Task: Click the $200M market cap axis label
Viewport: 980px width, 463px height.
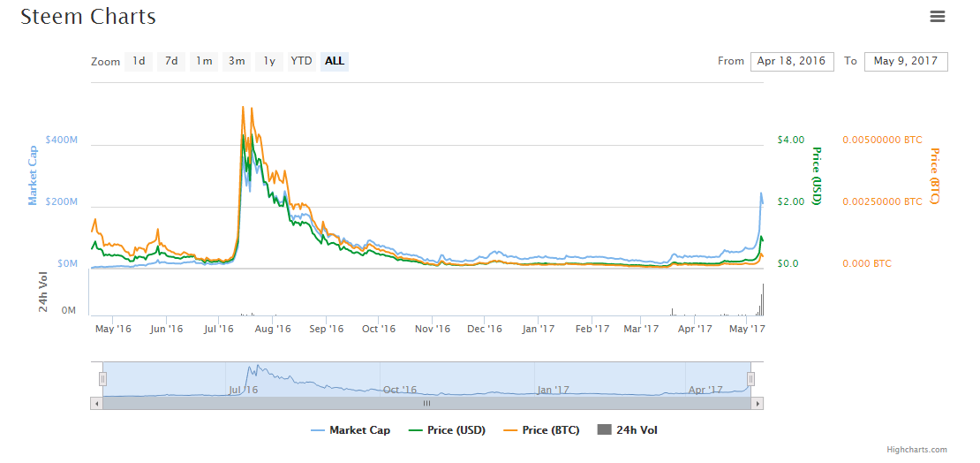Action: point(62,202)
